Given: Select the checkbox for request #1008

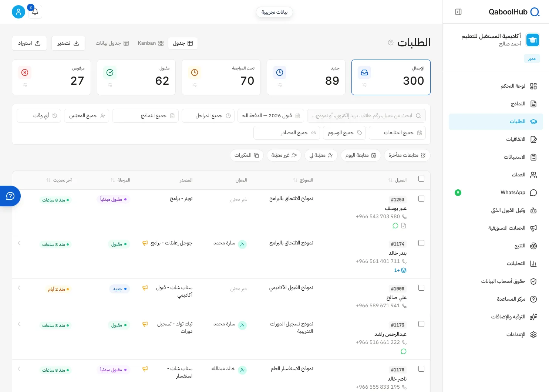Looking at the screenshot, I should (421, 288).
